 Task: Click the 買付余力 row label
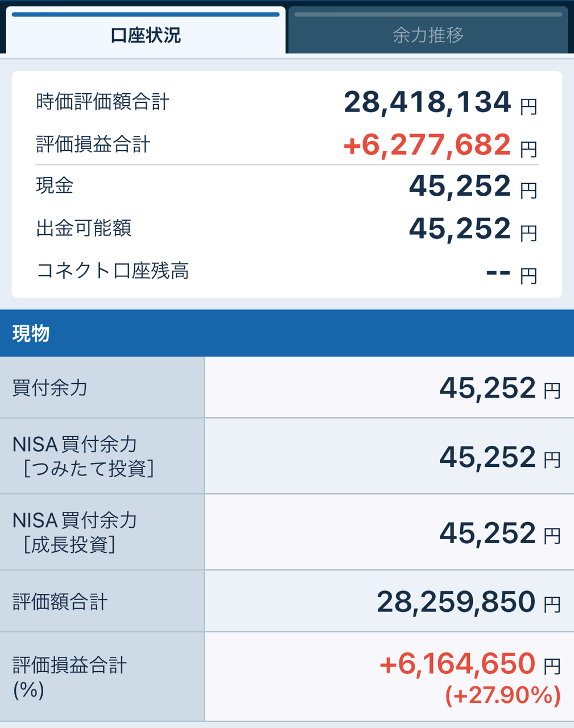[x=50, y=388]
